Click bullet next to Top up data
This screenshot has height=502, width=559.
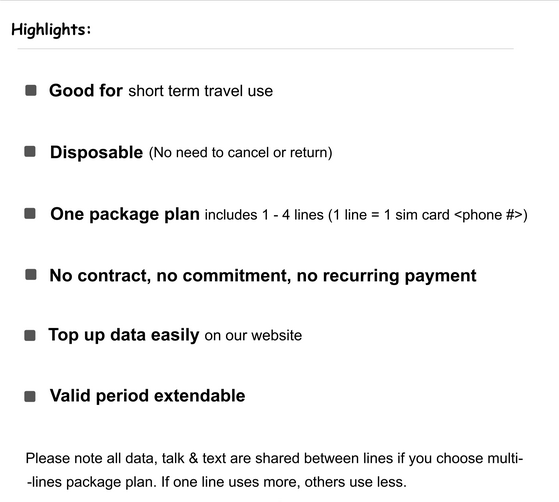coord(30,335)
